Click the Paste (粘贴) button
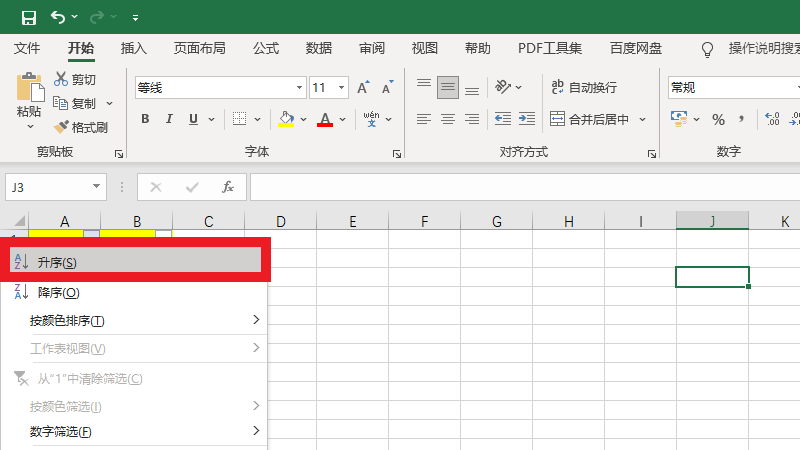Viewport: 800px width, 450px height. coord(29,98)
